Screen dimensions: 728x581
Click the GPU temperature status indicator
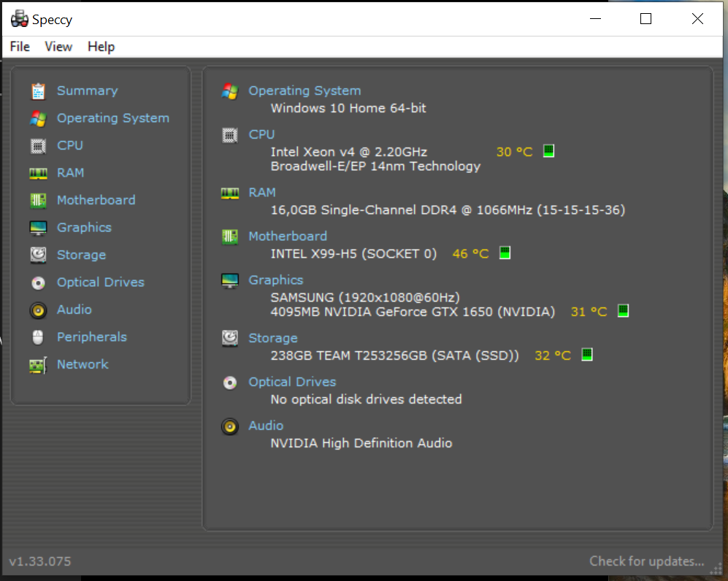pyautogui.click(x=623, y=310)
